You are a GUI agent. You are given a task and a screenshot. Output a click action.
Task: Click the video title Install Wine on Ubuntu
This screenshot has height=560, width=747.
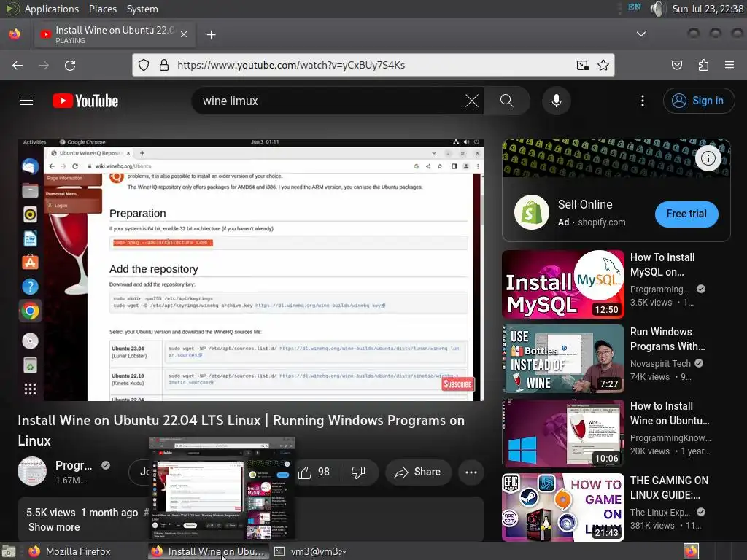click(x=241, y=430)
